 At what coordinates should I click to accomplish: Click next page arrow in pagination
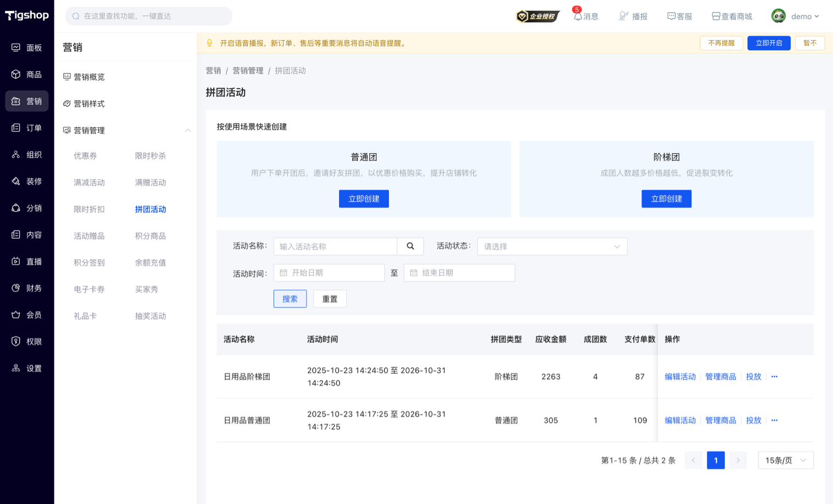(x=738, y=460)
